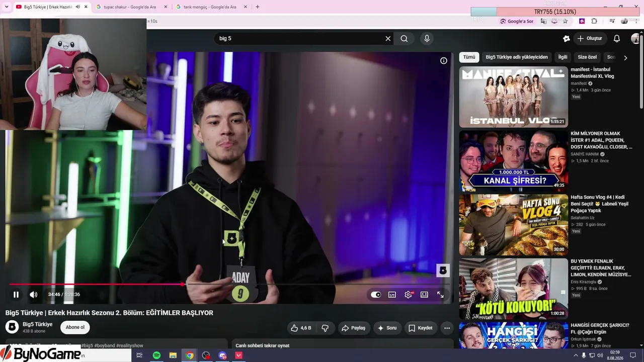Switch to the 'tupac shakur' browser tab

130,7
